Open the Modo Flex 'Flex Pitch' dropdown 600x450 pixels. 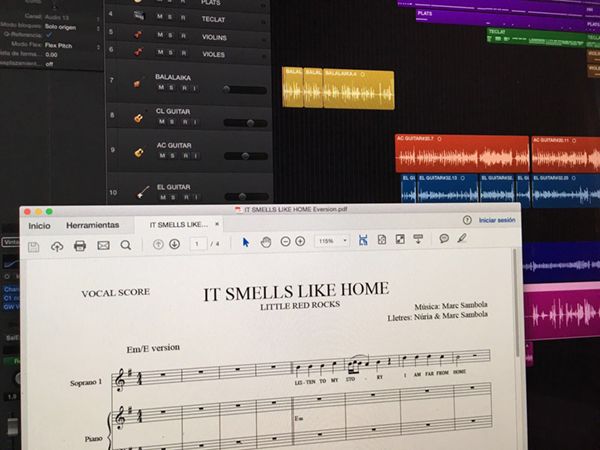click(x=72, y=46)
